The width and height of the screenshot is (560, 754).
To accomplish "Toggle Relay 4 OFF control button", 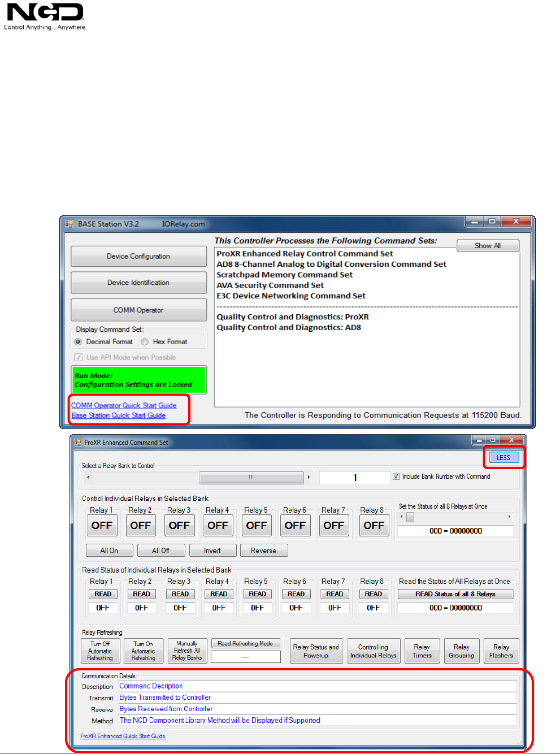I will 218,526.
